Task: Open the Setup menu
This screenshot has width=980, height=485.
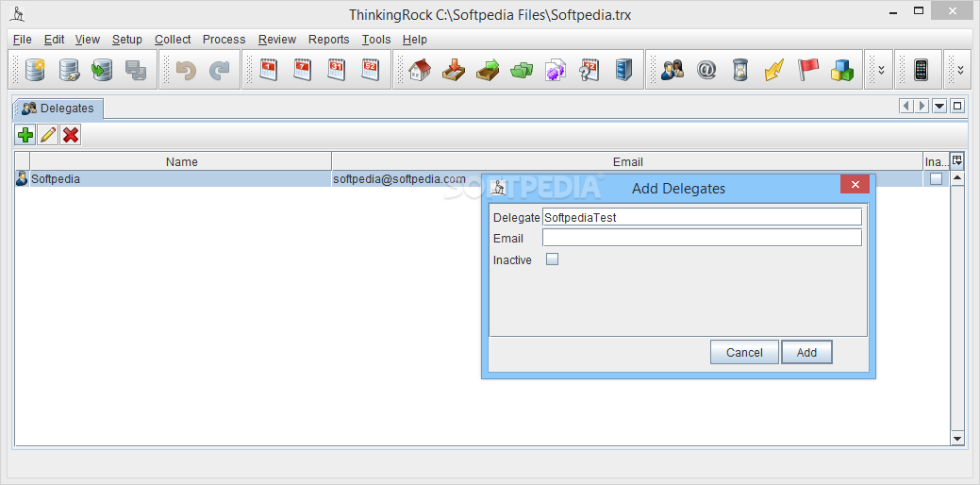Action: tap(127, 40)
